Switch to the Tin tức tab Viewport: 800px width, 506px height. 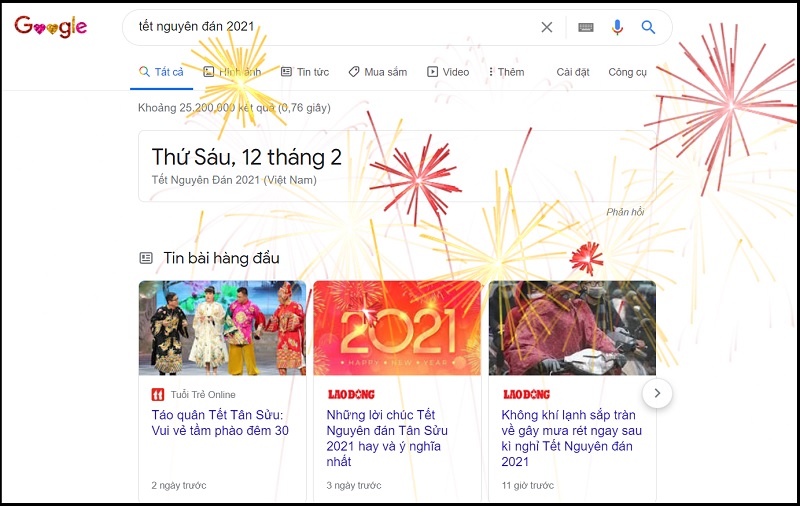click(305, 72)
